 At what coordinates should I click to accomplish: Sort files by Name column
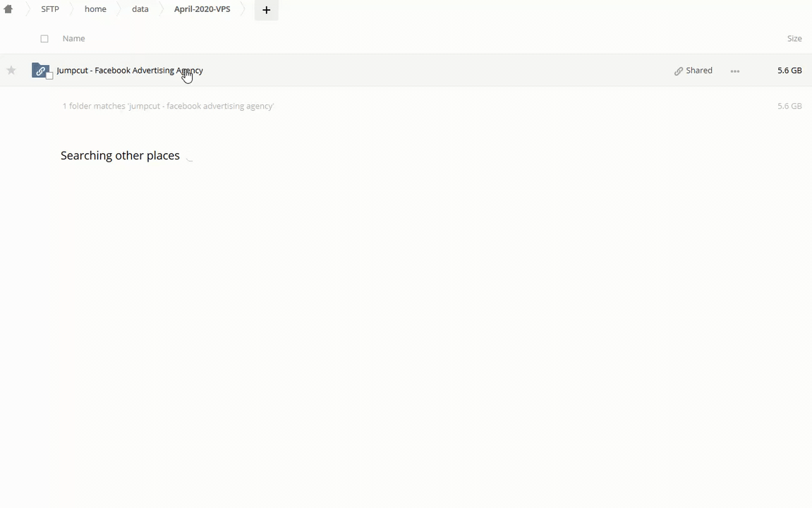pos(73,38)
